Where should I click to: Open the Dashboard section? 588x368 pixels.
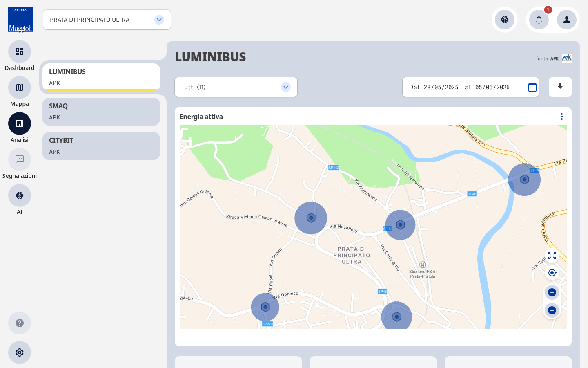(20, 52)
